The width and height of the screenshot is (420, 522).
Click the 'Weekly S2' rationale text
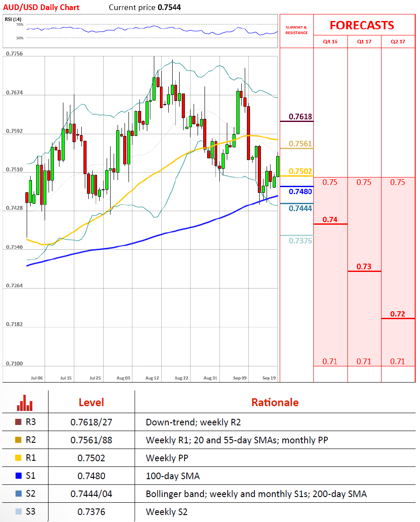167,512
